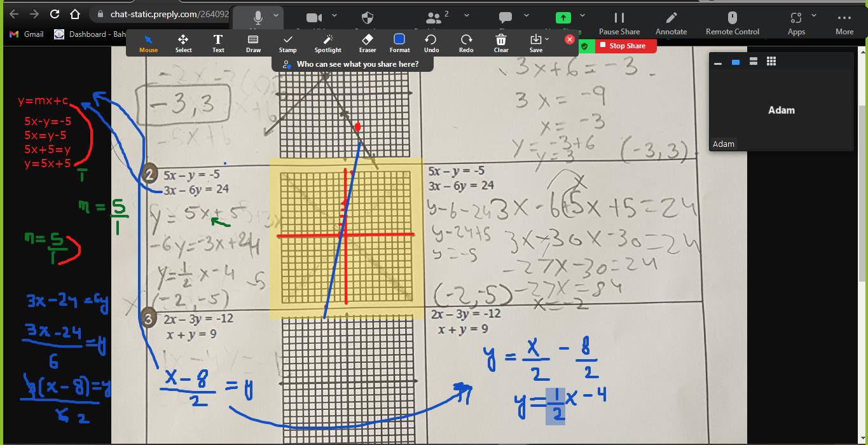Clear annotations with the trash icon
Image resolution: width=868 pixels, height=445 pixels.
click(x=501, y=43)
